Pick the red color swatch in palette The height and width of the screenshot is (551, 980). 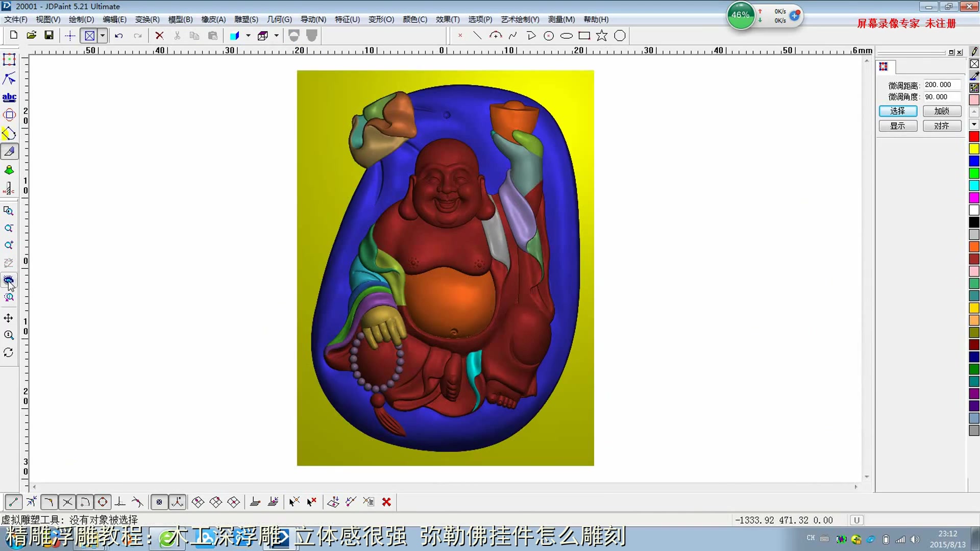coord(974,137)
